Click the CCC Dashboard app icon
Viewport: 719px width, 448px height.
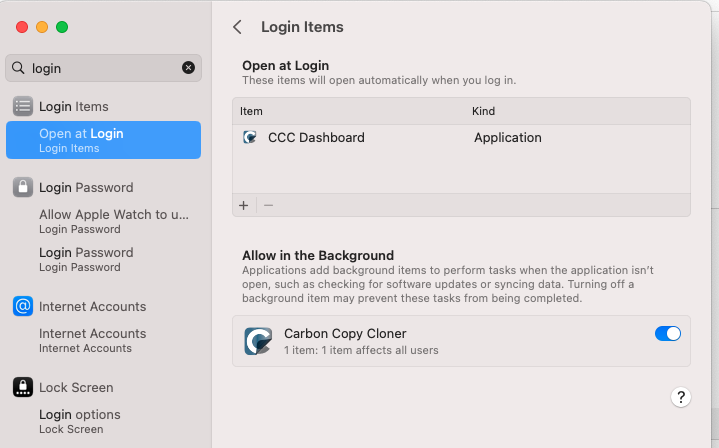(x=250, y=137)
